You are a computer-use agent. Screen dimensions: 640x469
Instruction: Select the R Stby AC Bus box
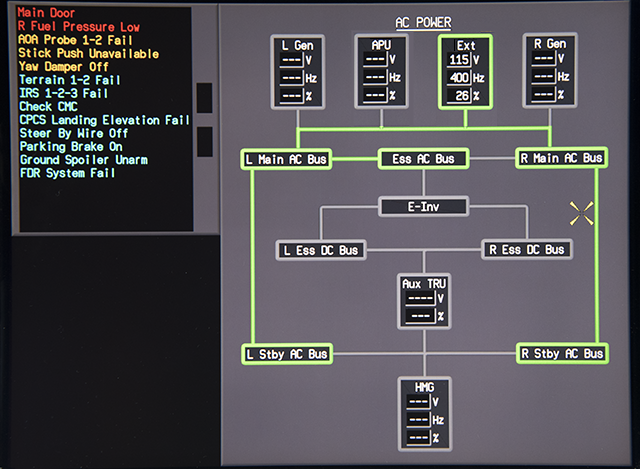pos(562,353)
